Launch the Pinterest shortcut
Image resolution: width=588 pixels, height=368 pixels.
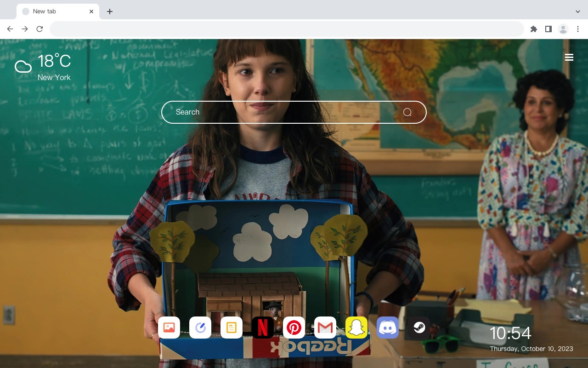(294, 328)
